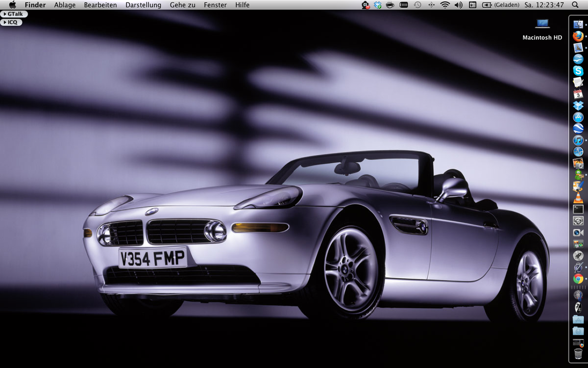The image size is (588, 368).
Task: Open Activity Monitor-style graph icon in Dock
Action: 578,152
